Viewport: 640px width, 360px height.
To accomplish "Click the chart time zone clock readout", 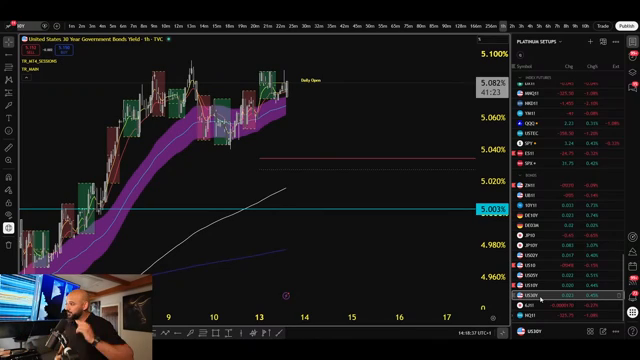I will tap(474, 333).
